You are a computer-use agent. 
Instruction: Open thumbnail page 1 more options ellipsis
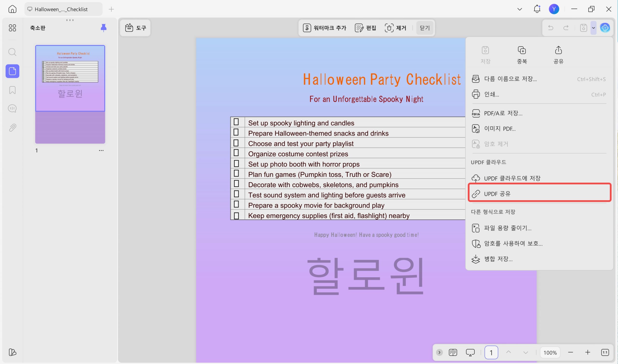click(x=101, y=150)
